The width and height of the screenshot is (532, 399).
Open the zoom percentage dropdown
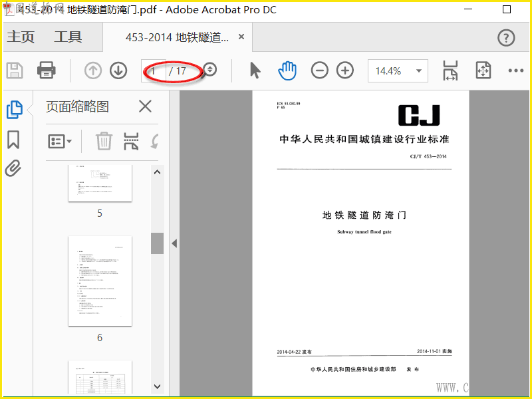click(x=419, y=71)
